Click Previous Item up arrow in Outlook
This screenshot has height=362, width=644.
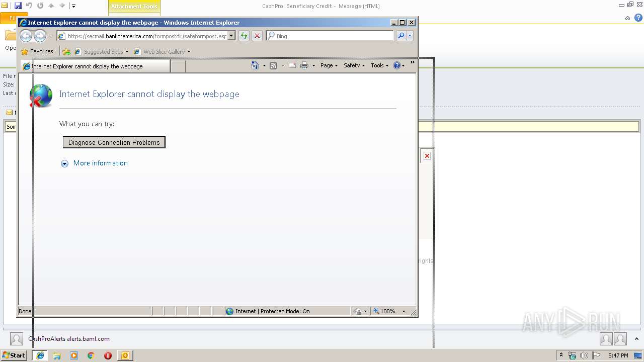[x=51, y=6]
